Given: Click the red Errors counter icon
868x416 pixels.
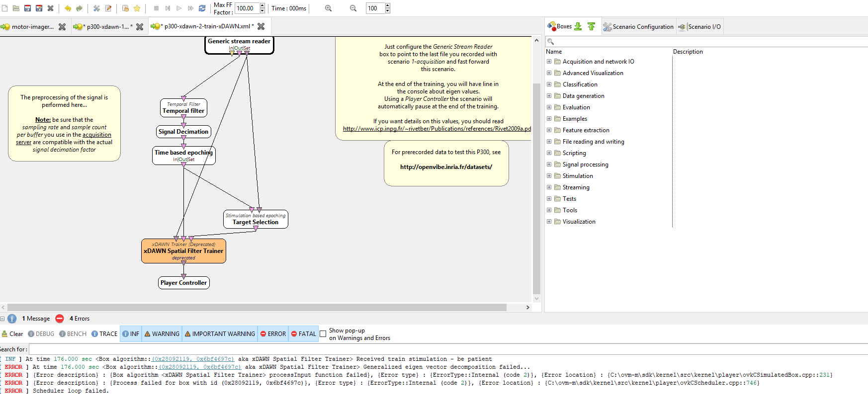Looking at the screenshot, I should (60, 319).
